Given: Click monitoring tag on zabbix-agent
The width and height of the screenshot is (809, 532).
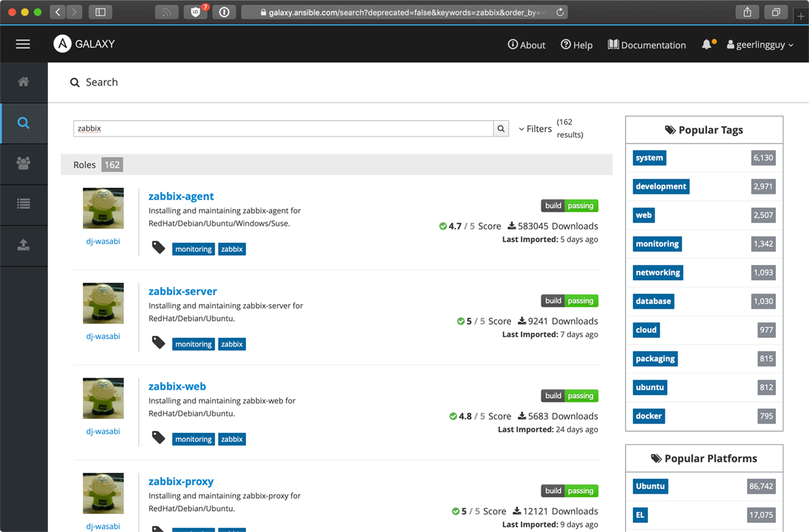Looking at the screenshot, I should 193,249.
